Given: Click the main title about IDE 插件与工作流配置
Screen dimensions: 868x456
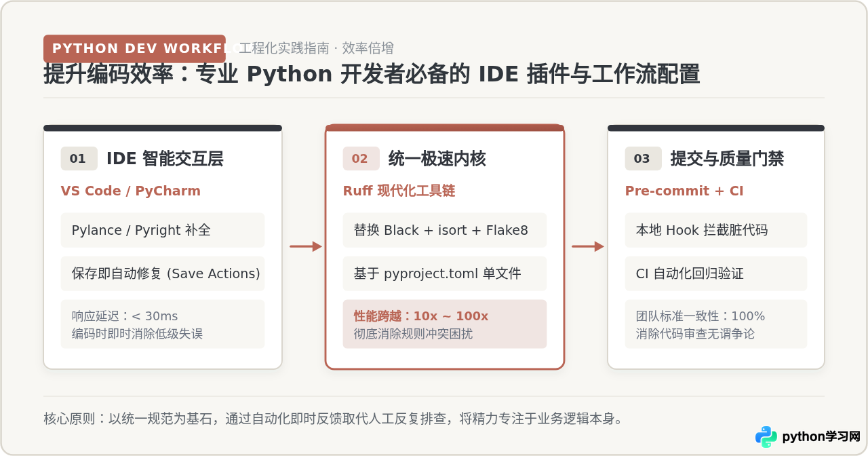Looking at the screenshot, I should point(372,74).
